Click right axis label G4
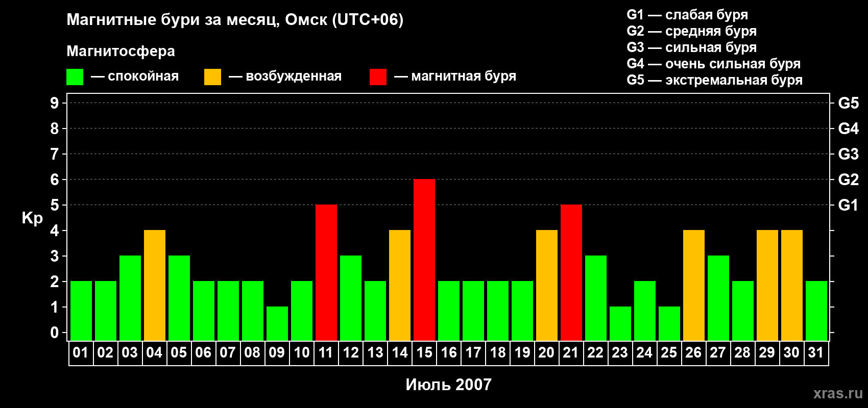 tap(848, 129)
